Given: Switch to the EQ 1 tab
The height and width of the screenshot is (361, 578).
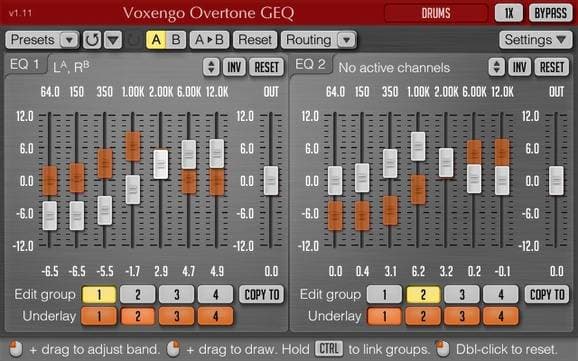Looking at the screenshot, I should tap(25, 65).
